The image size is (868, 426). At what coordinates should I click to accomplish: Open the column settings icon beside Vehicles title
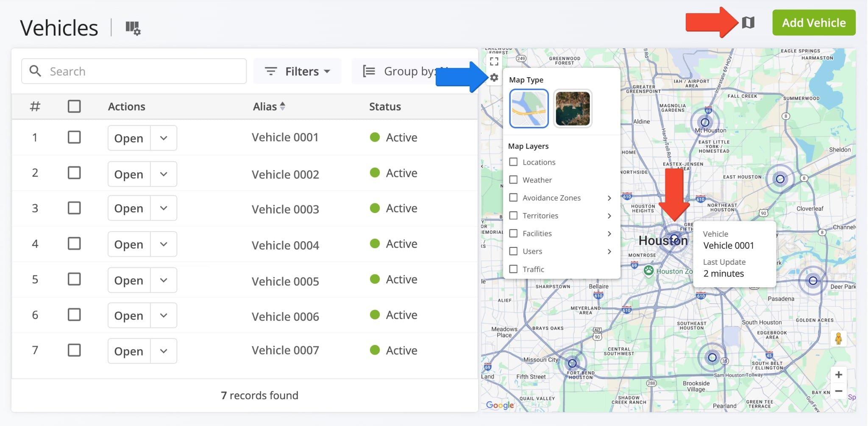(132, 28)
